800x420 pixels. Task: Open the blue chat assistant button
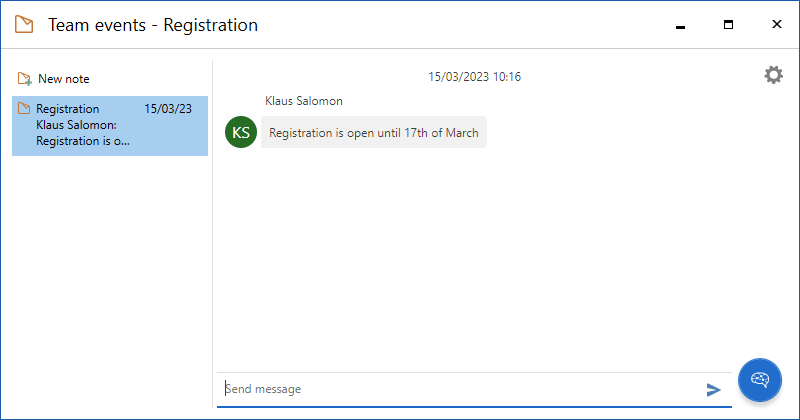pos(759,379)
